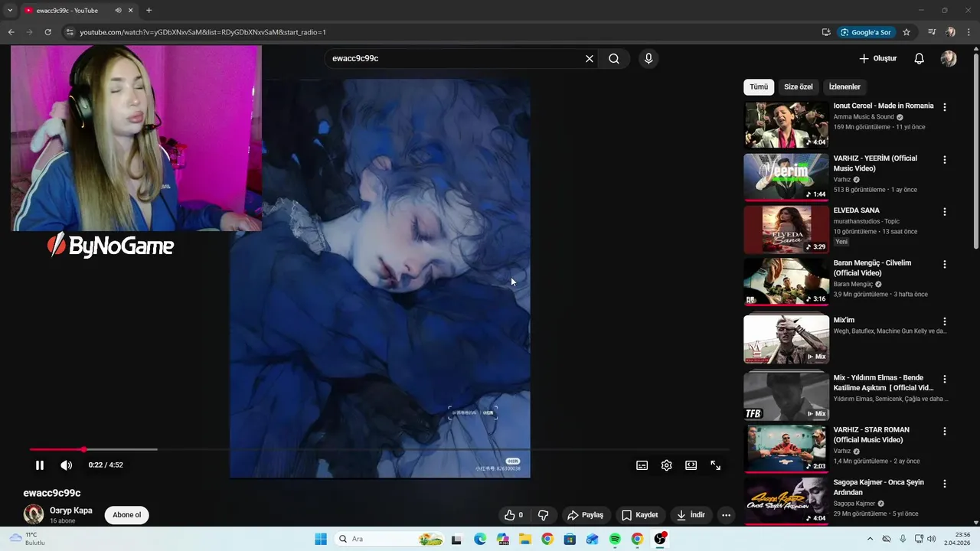Show hidden system tray icons

(x=870, y=539)
